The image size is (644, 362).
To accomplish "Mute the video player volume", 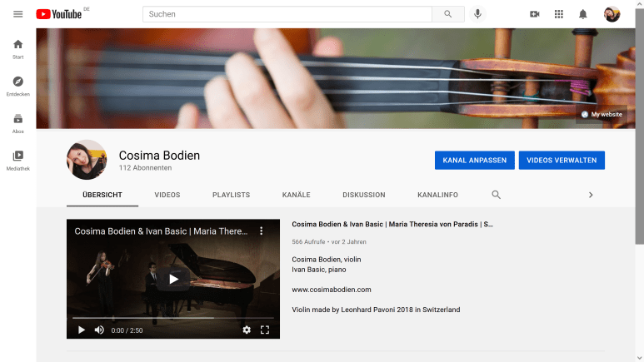I will 99,330.
